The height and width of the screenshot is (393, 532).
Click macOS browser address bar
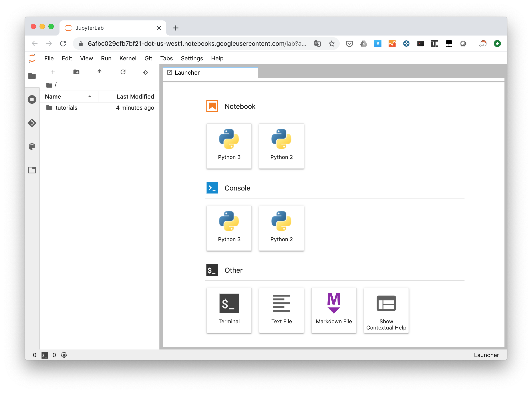pos(198,43)
